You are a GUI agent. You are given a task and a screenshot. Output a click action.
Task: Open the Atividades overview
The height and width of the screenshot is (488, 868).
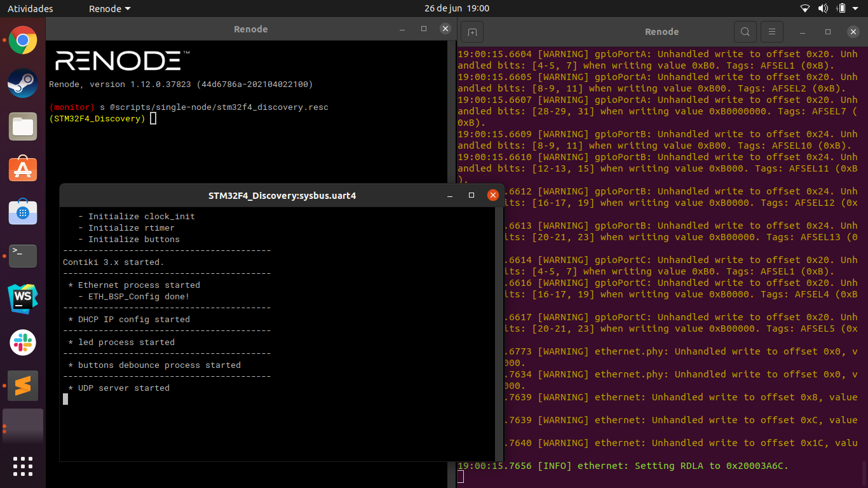click(31, 9)
